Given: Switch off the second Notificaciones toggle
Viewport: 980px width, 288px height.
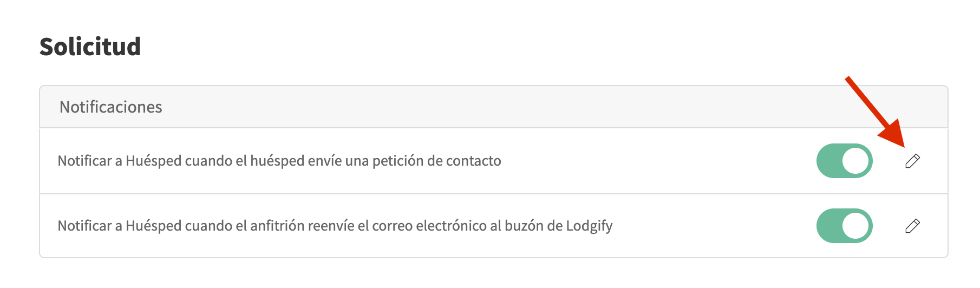Looking at the screenshot, I should [844, 226].
